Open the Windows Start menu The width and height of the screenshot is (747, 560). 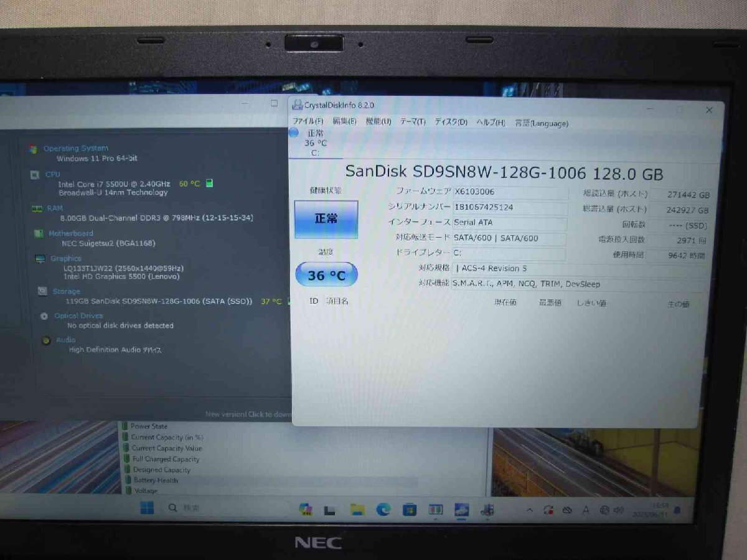click(148, 508)
